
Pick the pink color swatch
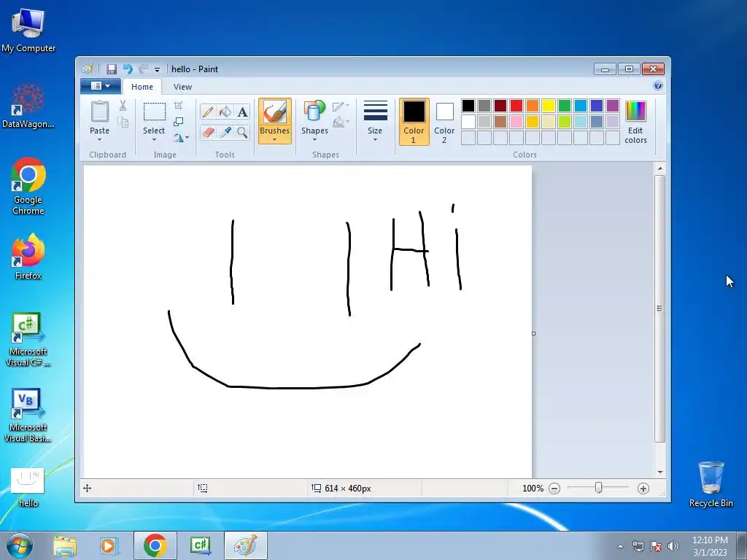pos(516,122)
